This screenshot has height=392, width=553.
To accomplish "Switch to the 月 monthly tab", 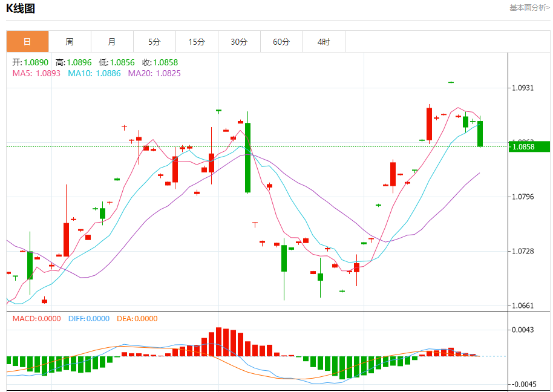I will tap(112, 42).
